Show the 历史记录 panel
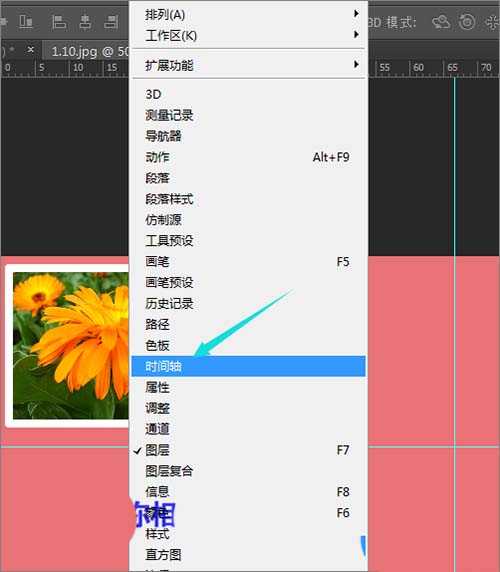Viewport: 500px width, 572px height. click(x=248, y=303)
